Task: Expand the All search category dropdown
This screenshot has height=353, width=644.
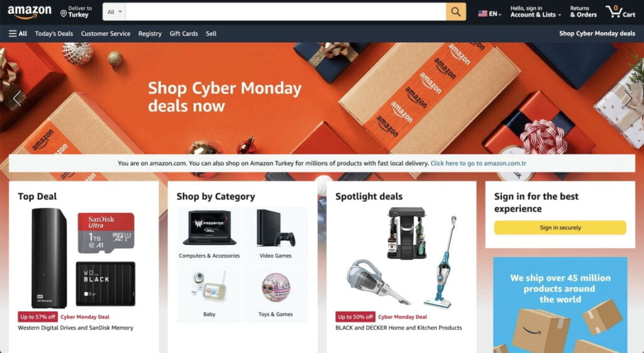Action: coord(114,12)
